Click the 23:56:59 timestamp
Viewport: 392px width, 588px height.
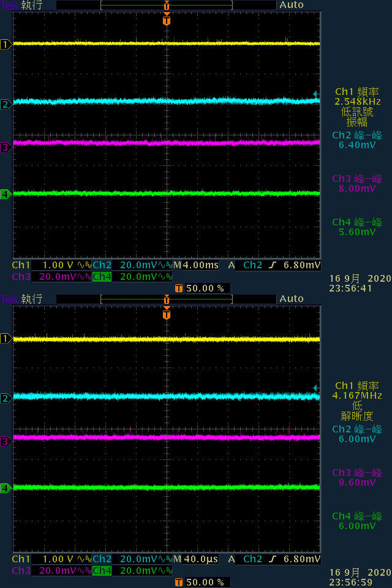coord(350,582)
